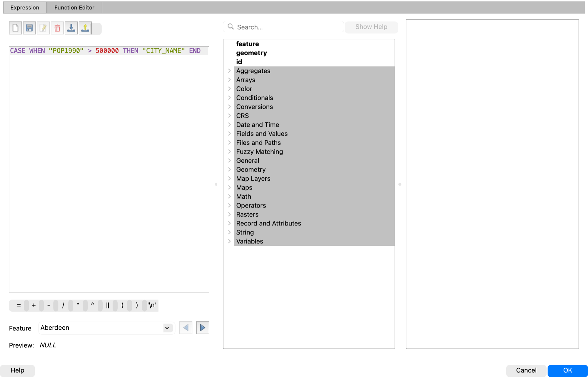The height and width of the screenshot is (379, 588).
Task: Click the Cancel button
Action: 526,370
